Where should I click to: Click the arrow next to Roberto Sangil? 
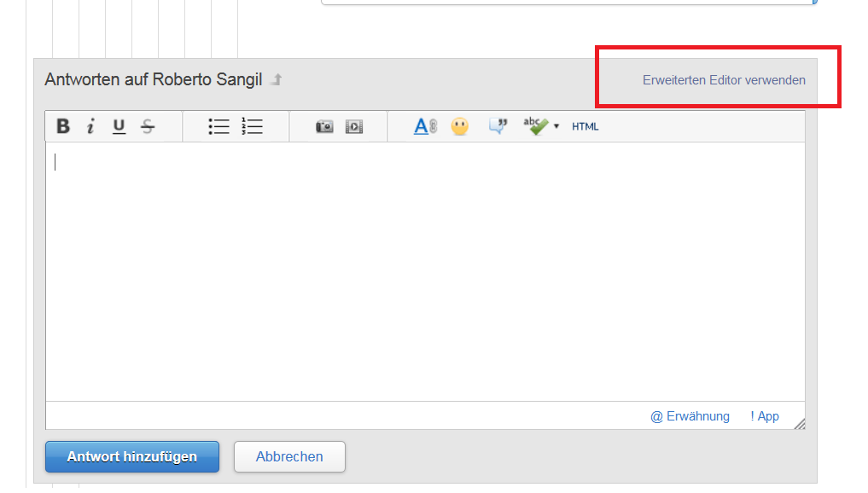pos(277,79)
